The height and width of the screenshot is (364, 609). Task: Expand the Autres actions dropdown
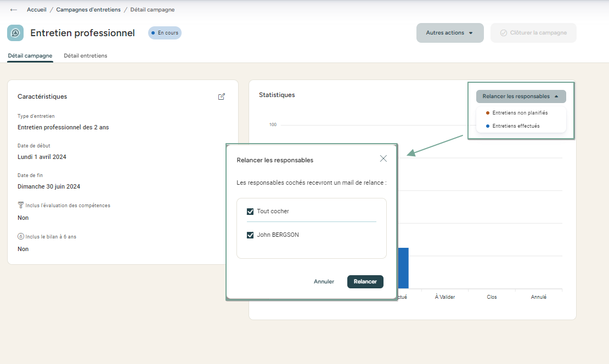pos(450,33)
